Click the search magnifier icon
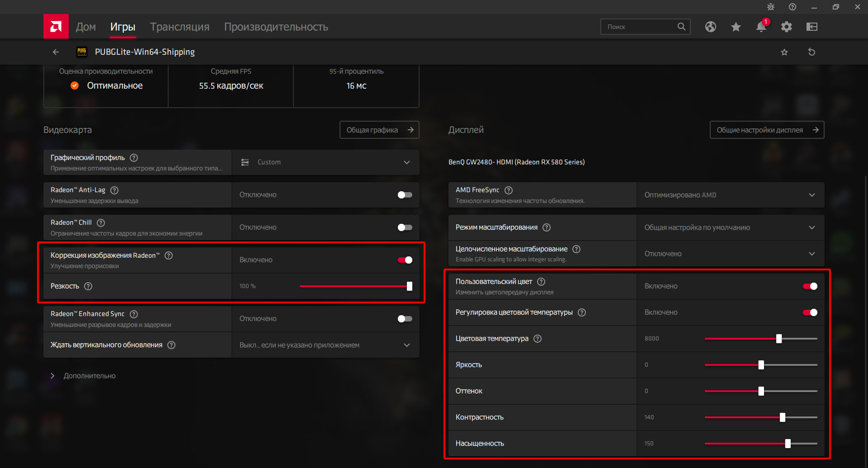The width and height of the screenshot is (868, 468). point(681,27)
